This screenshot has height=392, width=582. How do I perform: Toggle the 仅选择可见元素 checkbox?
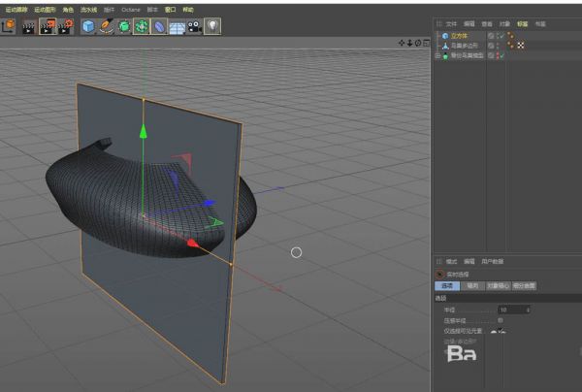(500, 331)
